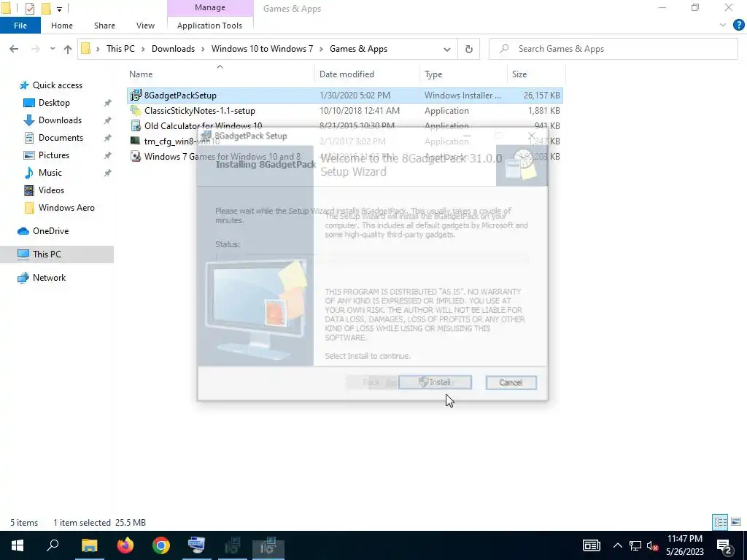Click Windows 10 to Windows 7 breadcrumb

pos(262,49)
